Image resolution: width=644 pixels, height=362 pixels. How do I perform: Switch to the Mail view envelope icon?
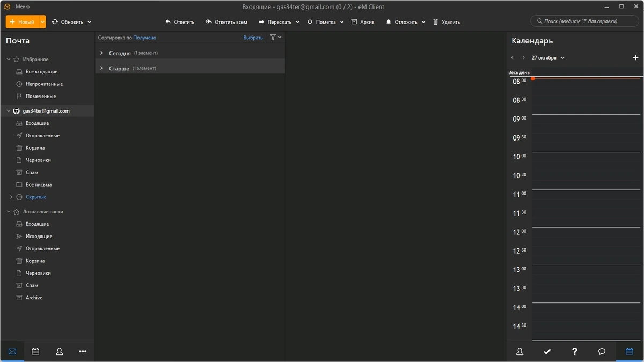coord(12,351)
